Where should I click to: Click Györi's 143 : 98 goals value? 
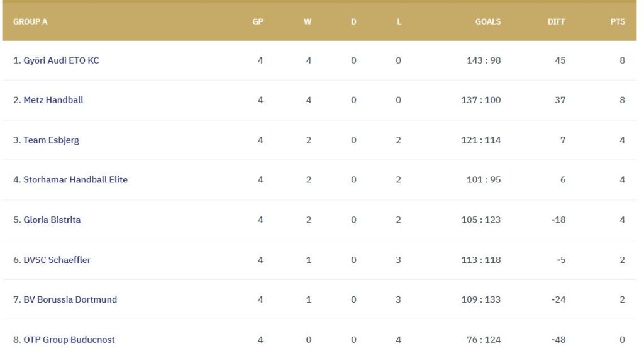pos(484,60)
